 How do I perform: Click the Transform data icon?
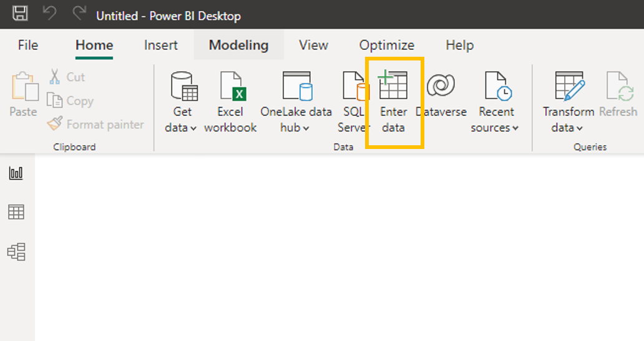point(569,86)
